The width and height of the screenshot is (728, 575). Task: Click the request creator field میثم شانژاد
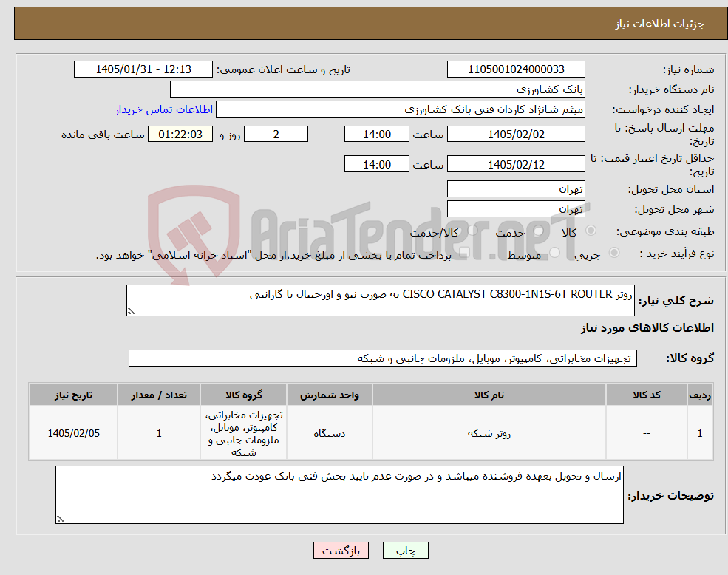[400, 109]
